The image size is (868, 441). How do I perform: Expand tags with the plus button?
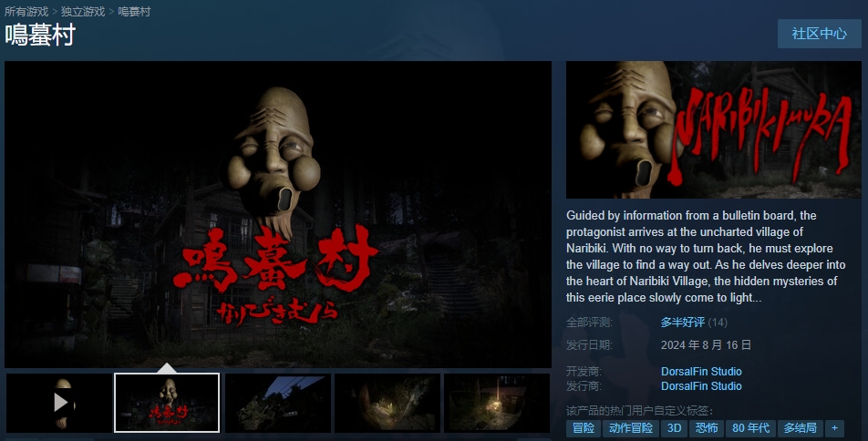pos(835,428)
